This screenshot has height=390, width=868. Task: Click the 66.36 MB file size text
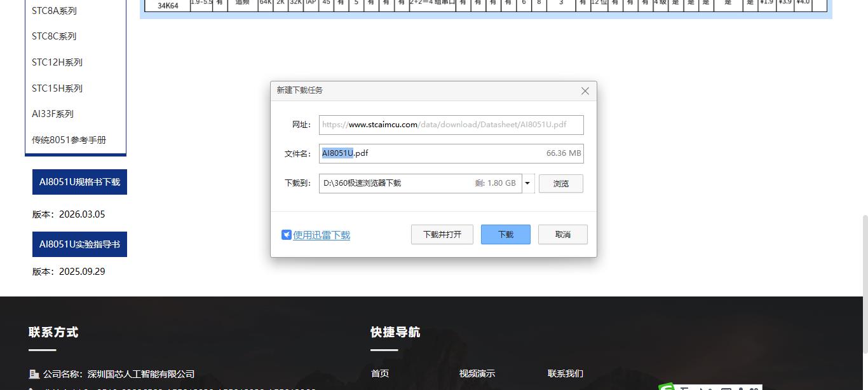pos(564,153)
